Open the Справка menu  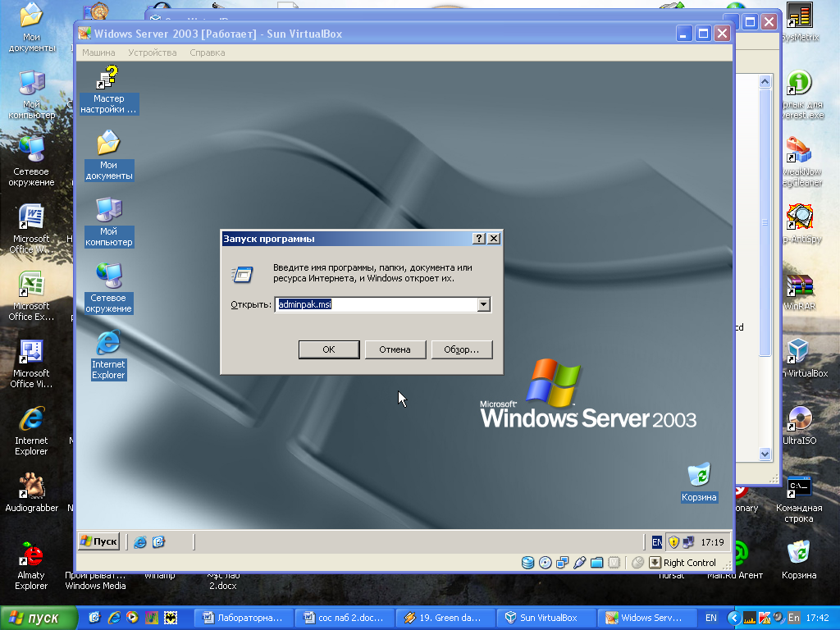[x=208, y=52]
